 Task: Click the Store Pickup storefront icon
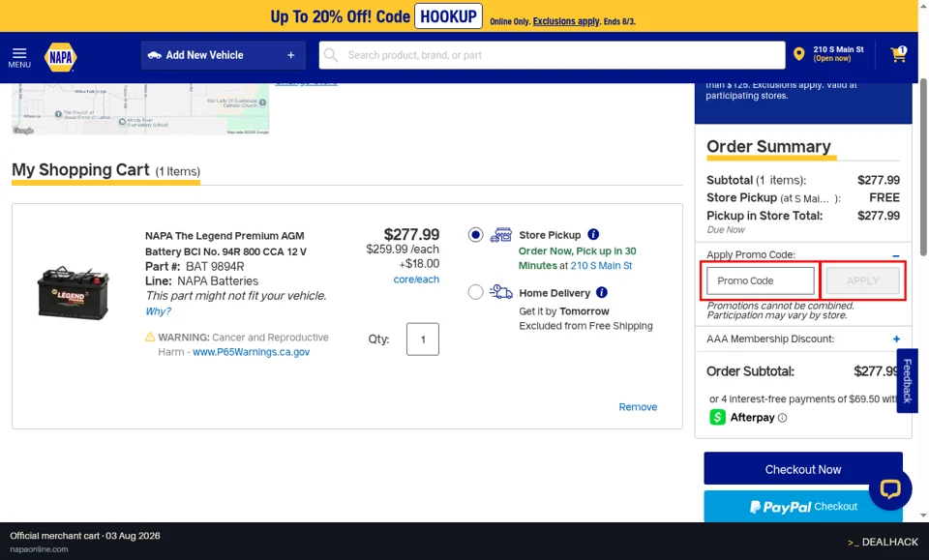point(500,234)
